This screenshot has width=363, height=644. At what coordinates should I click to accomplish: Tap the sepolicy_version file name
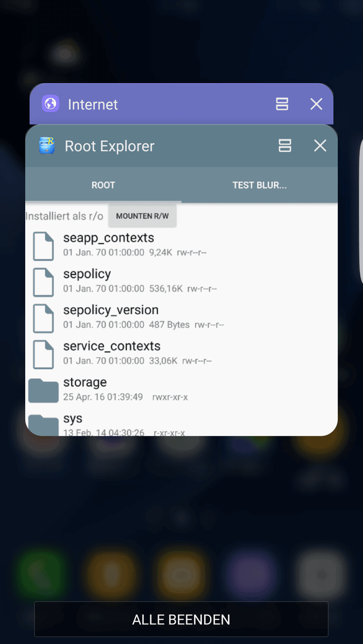point(110,310)
